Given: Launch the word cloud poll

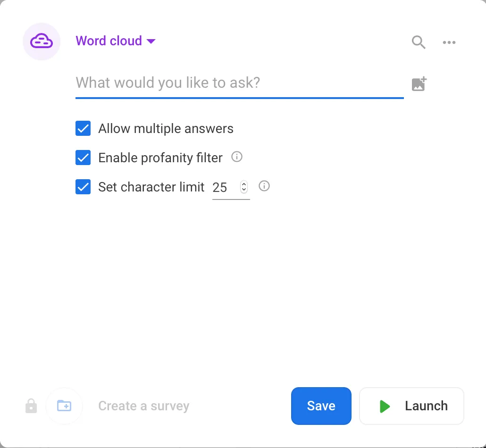Looking at the screenshot, I should 411,406.
